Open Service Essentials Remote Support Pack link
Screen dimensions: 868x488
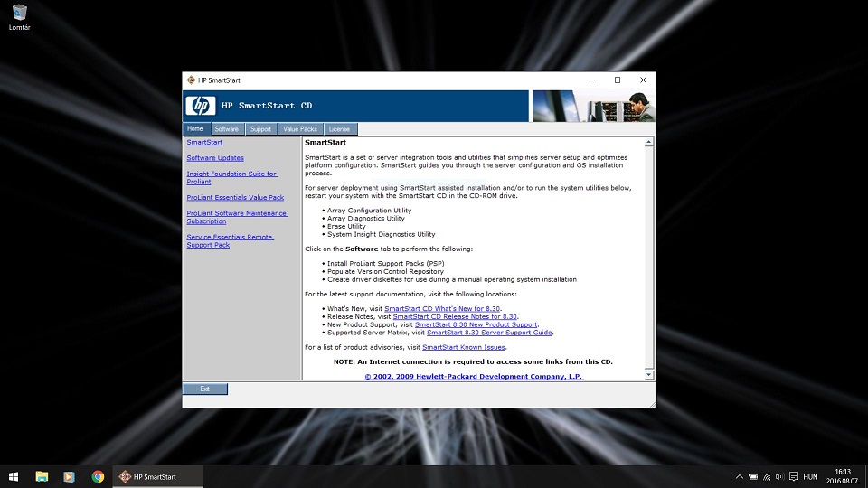coord(230,240)
